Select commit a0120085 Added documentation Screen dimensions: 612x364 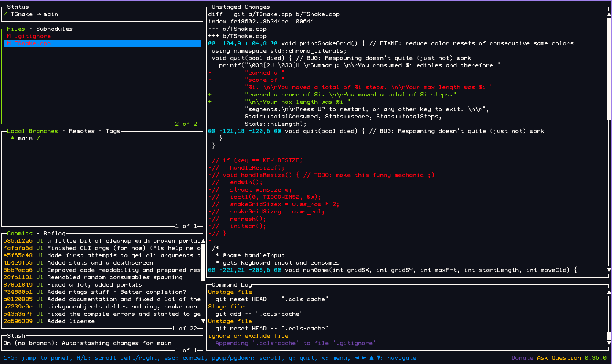(x=102, y=299)
